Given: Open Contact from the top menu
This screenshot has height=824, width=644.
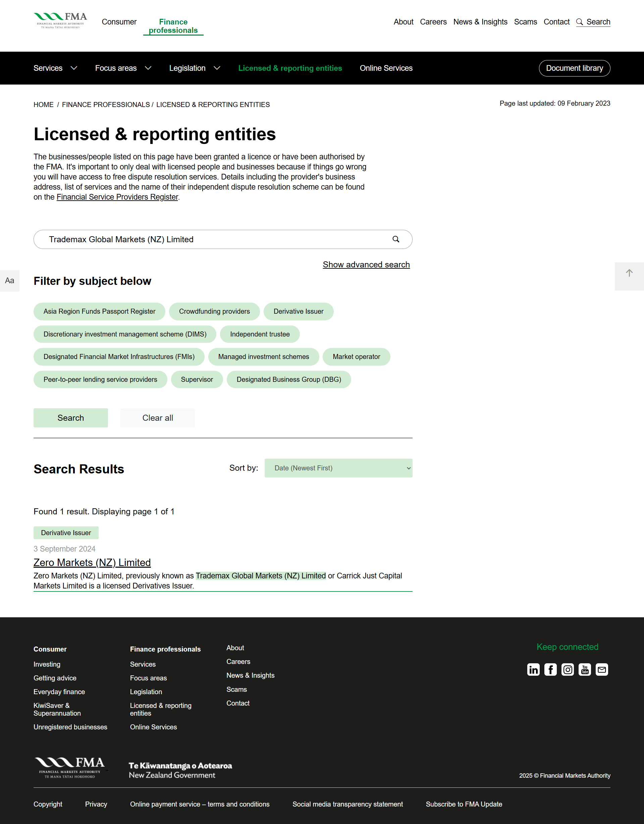Looking at the screenshot, I should [556, 22].
